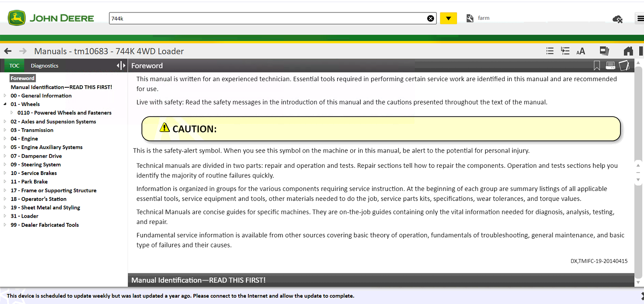The image size is (644, 304).
Task: Select the hierarchical outline view icon
Action: coord(565,51)
